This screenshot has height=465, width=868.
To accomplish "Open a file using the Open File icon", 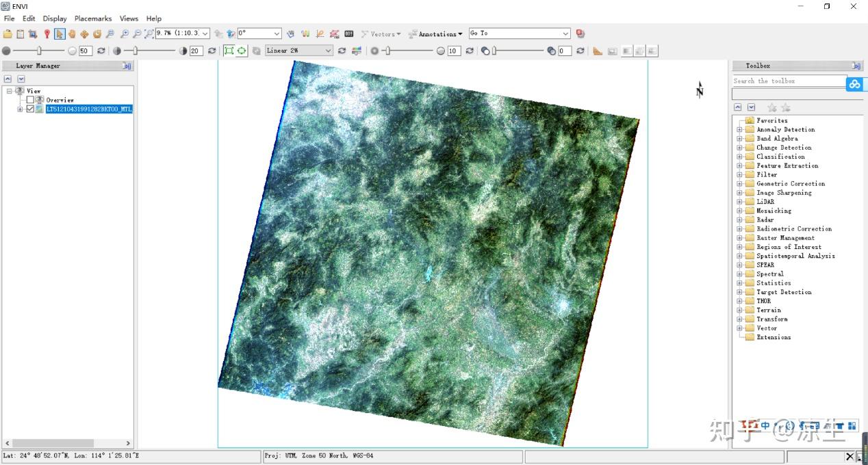I will click(x=7, y=33).
